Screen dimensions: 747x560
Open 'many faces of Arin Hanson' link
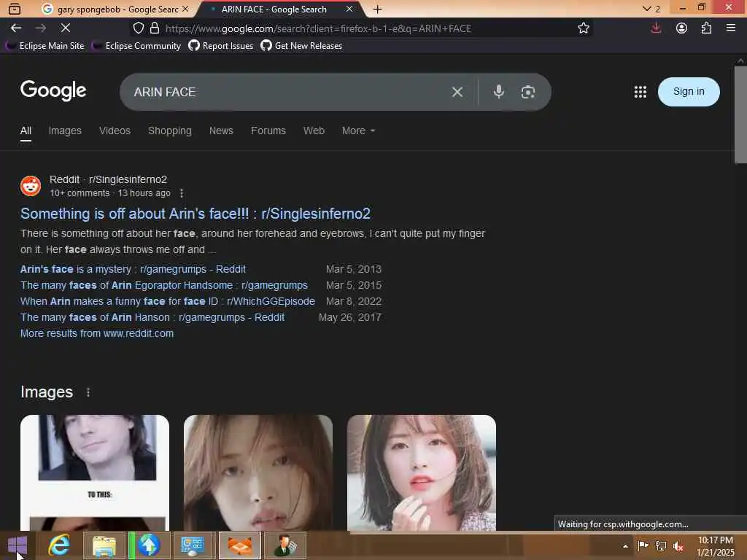click(x=152, y=317)
